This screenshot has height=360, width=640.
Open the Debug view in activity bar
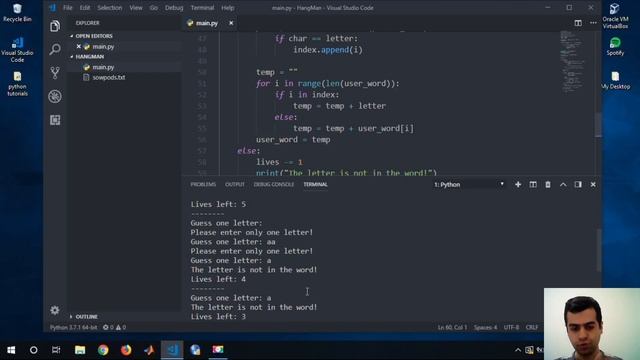pyautogui.click(x=55, y=96)
